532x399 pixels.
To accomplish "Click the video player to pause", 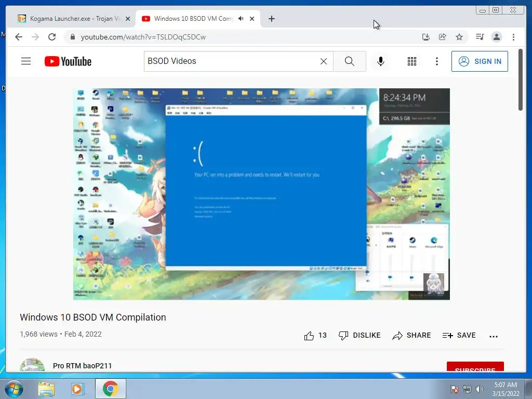I will click(x=261, y=194).
